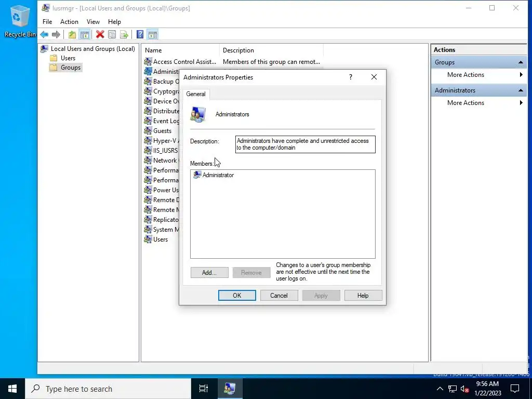Click the Properties toolbar icon

tap(112, 34)
